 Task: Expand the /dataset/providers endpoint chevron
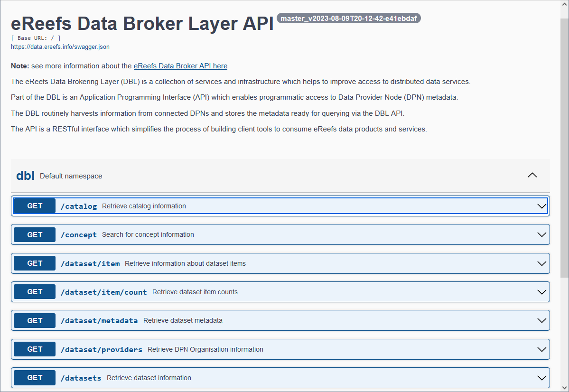541,350
